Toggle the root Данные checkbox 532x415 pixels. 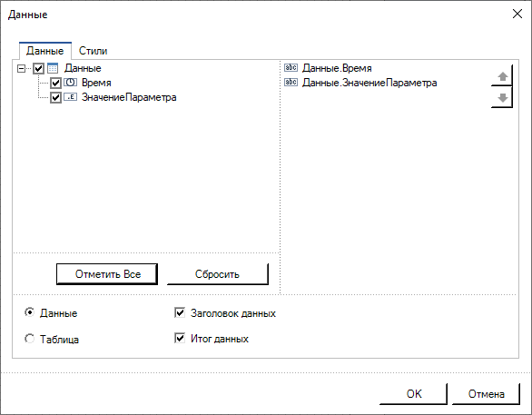39,68
